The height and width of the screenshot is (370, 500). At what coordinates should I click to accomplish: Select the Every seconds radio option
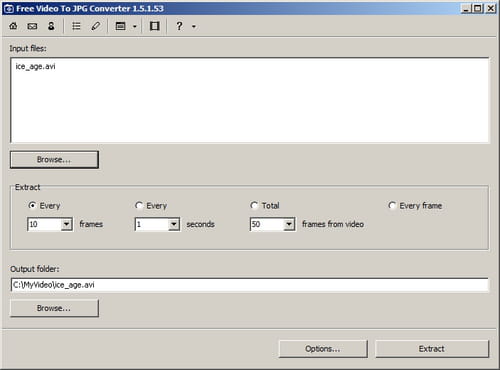(139, 205)
